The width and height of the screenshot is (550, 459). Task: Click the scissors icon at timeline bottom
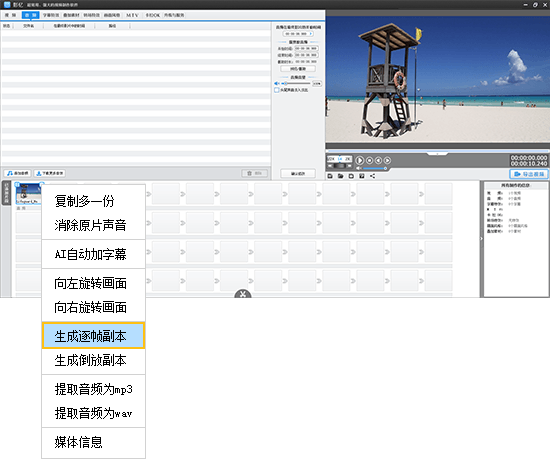(x=243, y=294)
